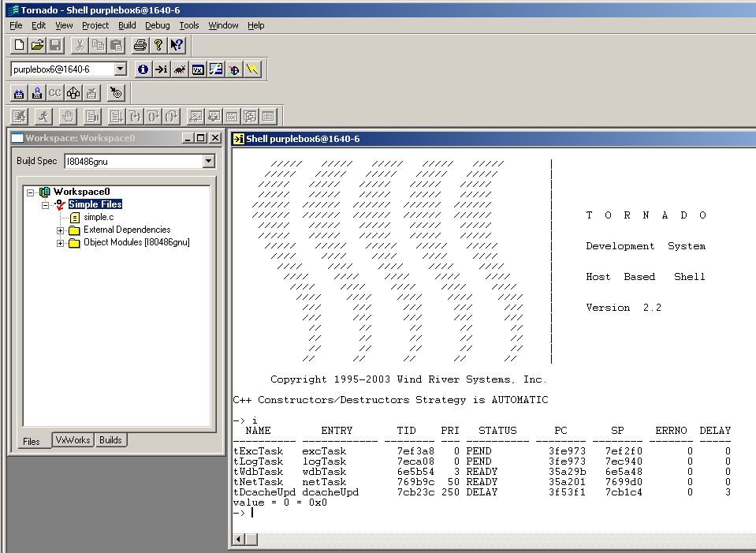Viewport: 756px width, 553px height.
Task: Click the dependencies build toolbar icon
Action: pyautogui.click(x=73, y=92)
